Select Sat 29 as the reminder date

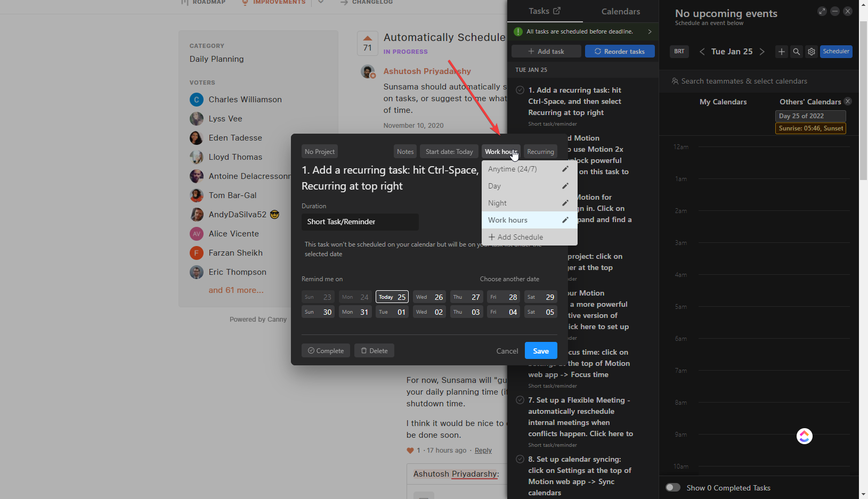[x=541, y=297]
